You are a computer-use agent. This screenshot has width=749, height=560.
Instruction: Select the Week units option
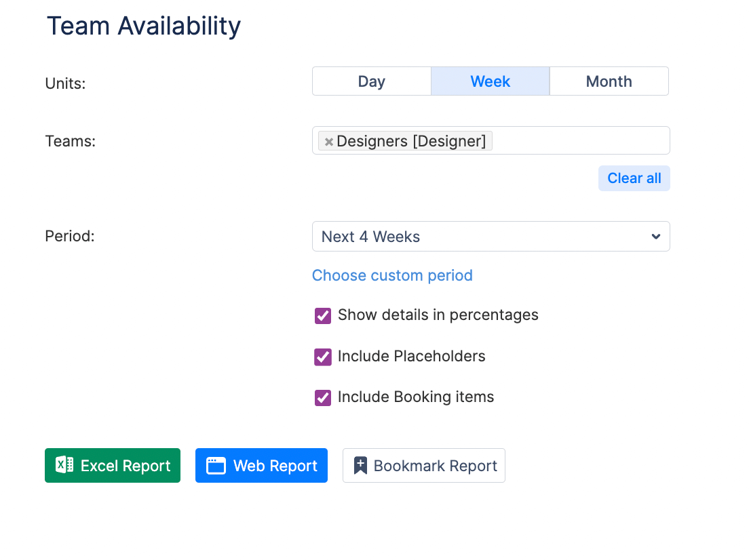[490, 81]
